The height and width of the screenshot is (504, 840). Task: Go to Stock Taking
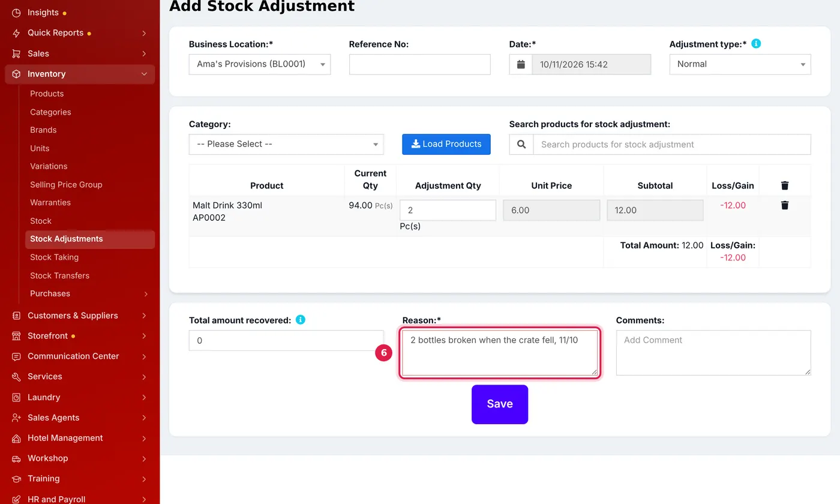click(x=54, y=257)
